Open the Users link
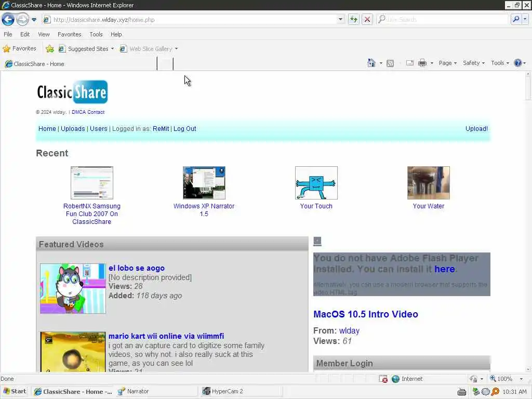The image size is (532, 399). pyautogui.click(x=98, y=129)
